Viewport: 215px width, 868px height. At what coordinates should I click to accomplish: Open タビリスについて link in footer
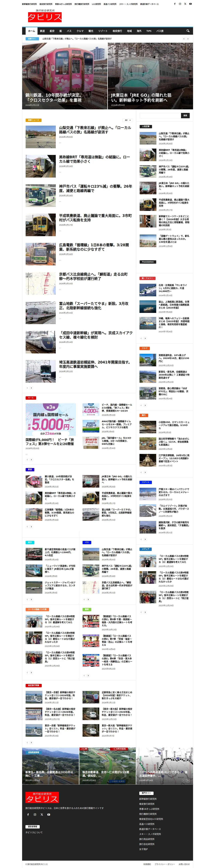tap(34, 832)
